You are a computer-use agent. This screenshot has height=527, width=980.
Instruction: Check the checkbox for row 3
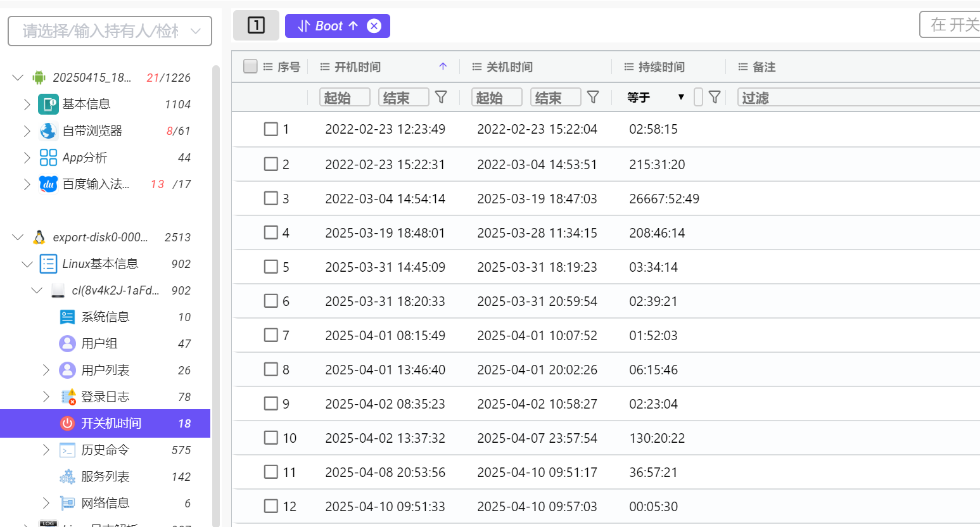(271, 198)
